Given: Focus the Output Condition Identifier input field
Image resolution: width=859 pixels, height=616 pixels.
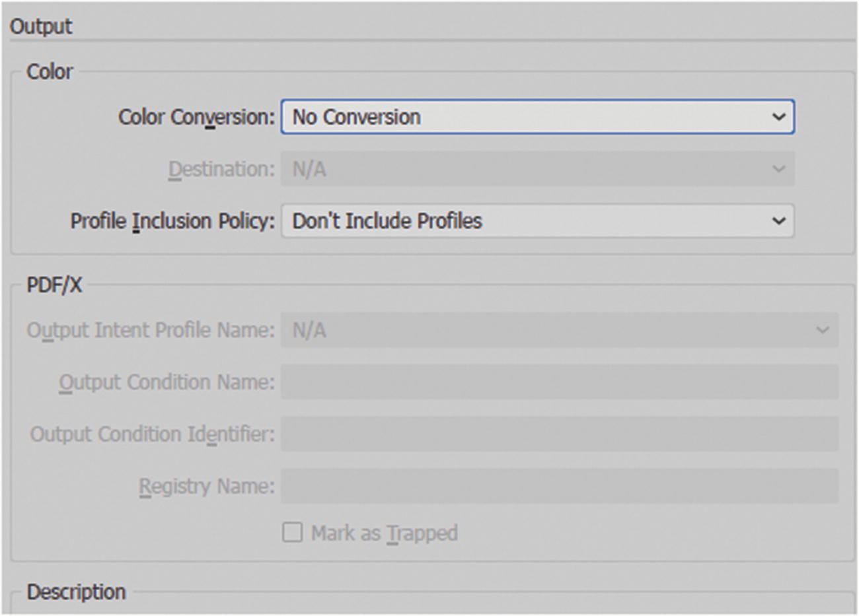Looking at the screenshot, I should [560, 434].
